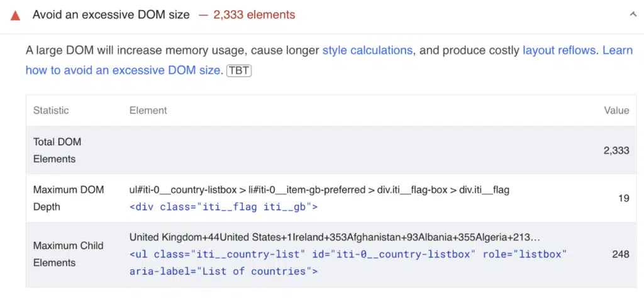Click the child elements value 248
Screen dimensions: 644x298
coord(620,254)
